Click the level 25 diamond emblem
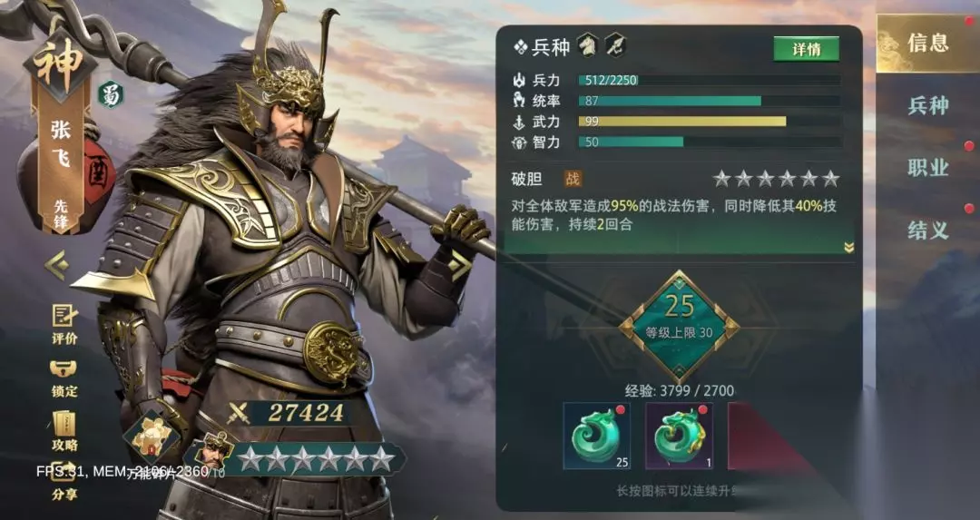980x520 pixels. [x=679, y=327]
